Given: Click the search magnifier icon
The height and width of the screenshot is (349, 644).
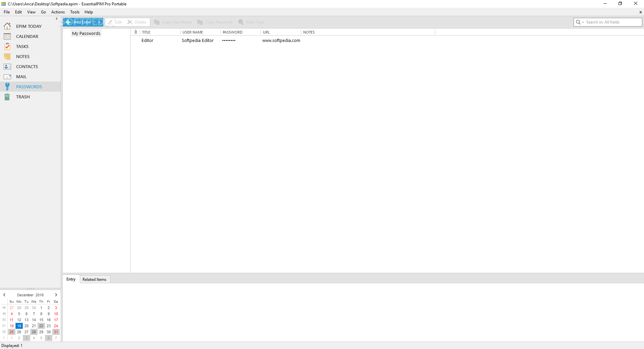Looking at the screenshot, I should click(578, 22).
